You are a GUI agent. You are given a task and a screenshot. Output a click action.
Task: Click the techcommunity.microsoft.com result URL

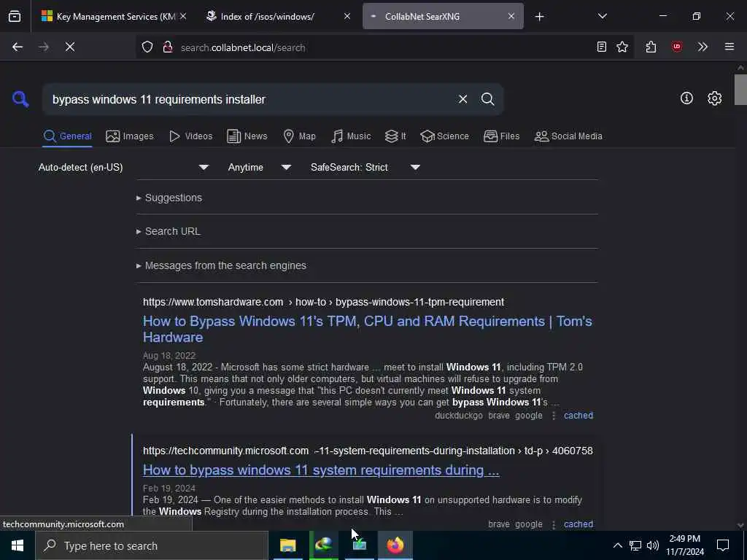click(x=368, y=451)
